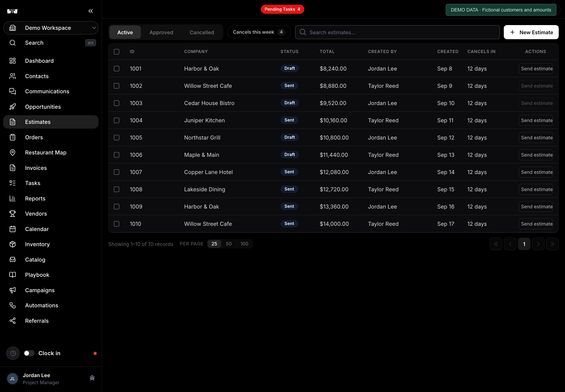
Task: Switch to the Approved tab
Action: click(x=161, y=32)
